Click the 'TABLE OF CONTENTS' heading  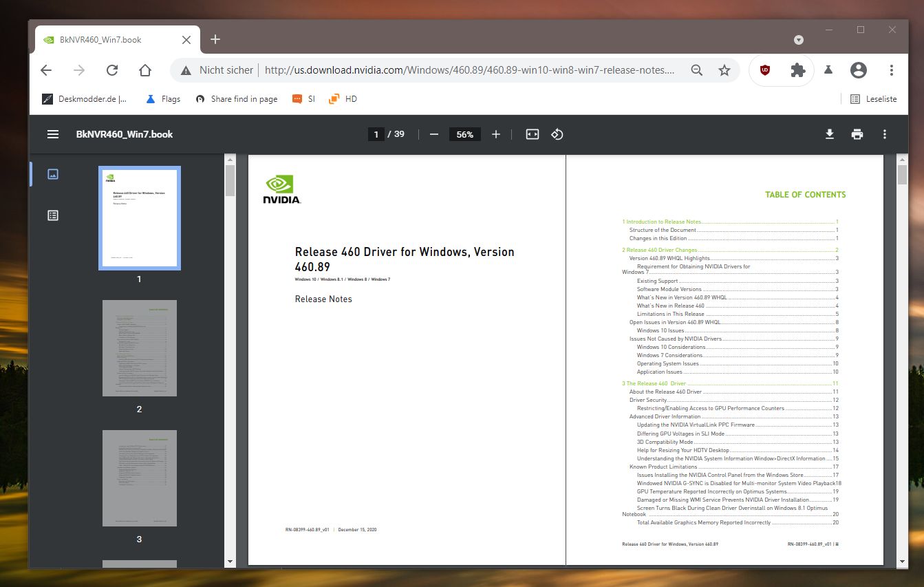coord(806,195)
